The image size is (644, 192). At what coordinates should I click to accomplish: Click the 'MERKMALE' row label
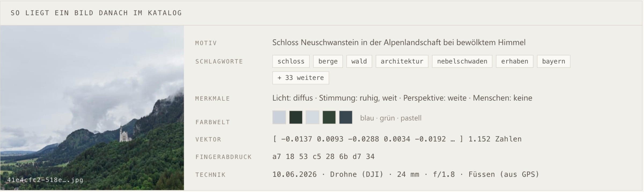[x=213, y=98]
